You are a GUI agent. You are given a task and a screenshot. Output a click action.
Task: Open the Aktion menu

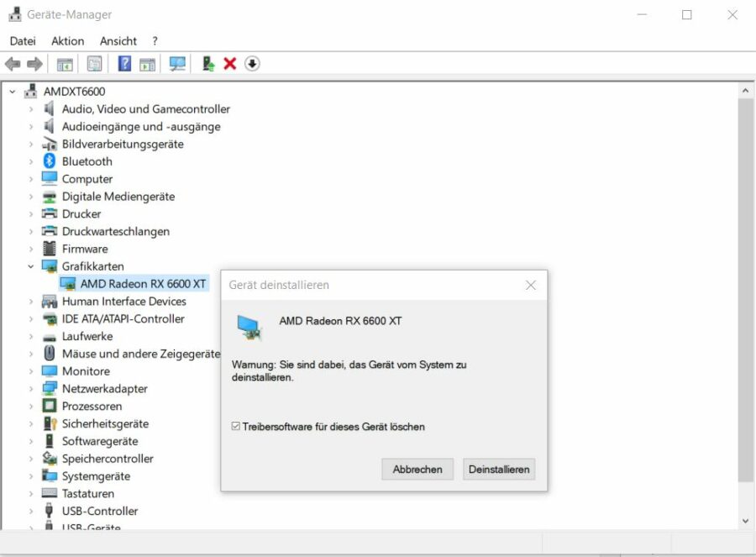pos(67,40)
